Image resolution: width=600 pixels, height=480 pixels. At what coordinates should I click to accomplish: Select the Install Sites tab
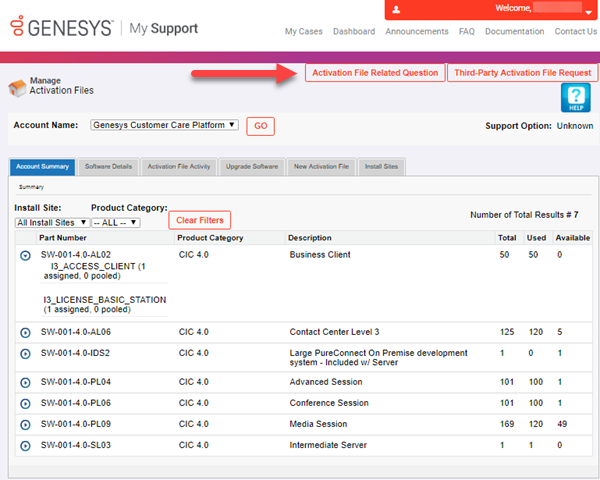[x=382, y=167]
